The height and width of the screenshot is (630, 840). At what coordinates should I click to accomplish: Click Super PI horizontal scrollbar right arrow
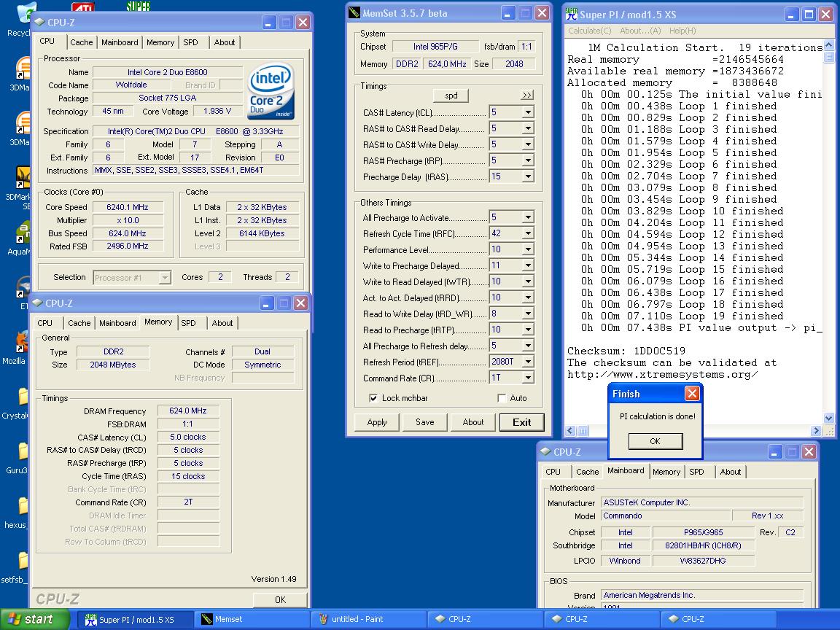click(x=817, y=430)
